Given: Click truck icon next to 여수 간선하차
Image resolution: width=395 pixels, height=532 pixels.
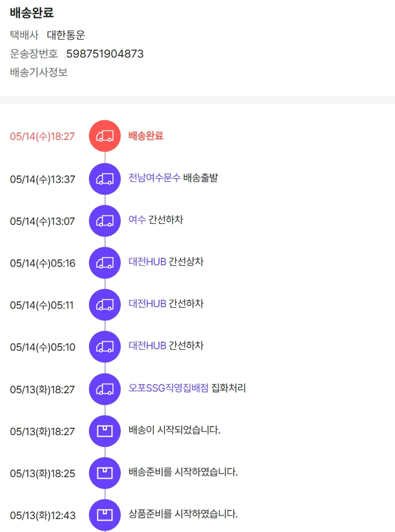Looking at the screenshot, I should 105,221.
